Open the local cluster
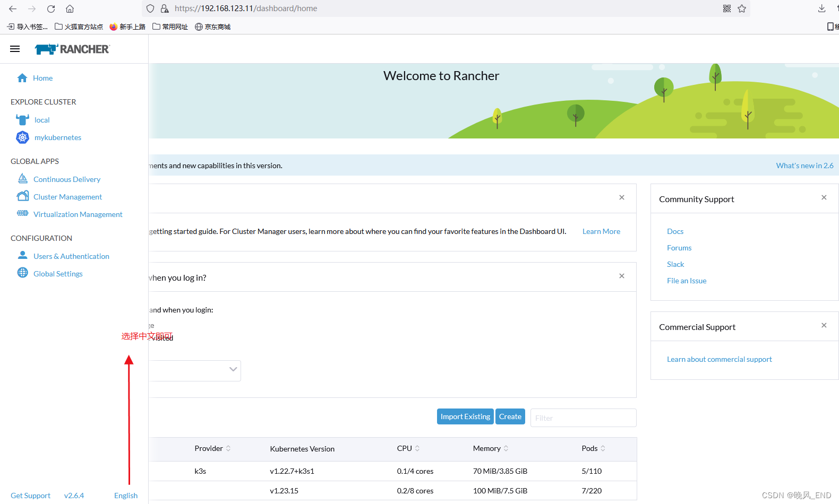Screen dimensions: 839x504 point(42,120)
